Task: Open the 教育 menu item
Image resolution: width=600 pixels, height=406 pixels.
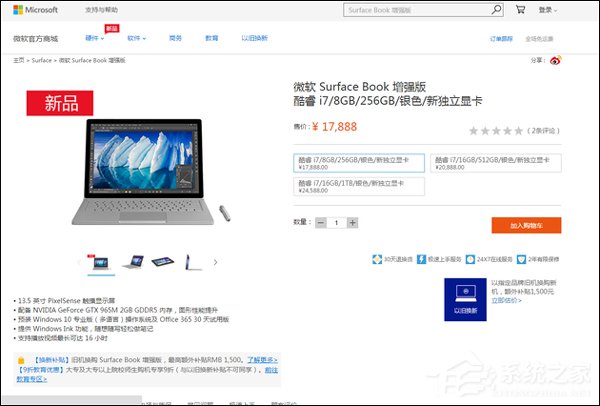Action: coord(212,38)
